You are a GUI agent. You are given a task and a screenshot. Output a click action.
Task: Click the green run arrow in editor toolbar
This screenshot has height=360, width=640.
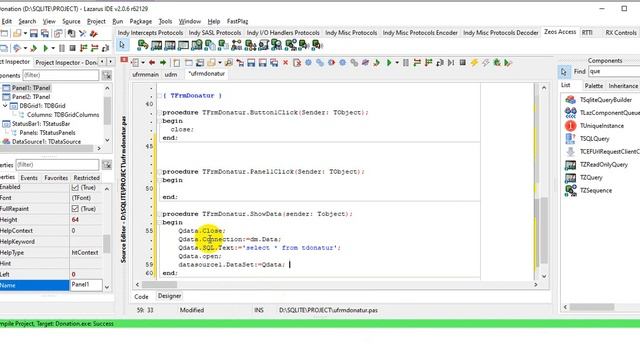[x=389, y=62]
